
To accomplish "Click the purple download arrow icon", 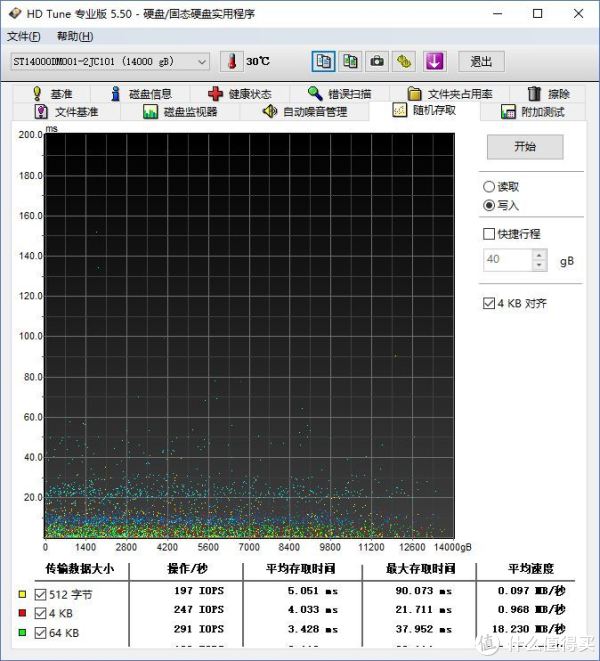I will pos(435,62).
